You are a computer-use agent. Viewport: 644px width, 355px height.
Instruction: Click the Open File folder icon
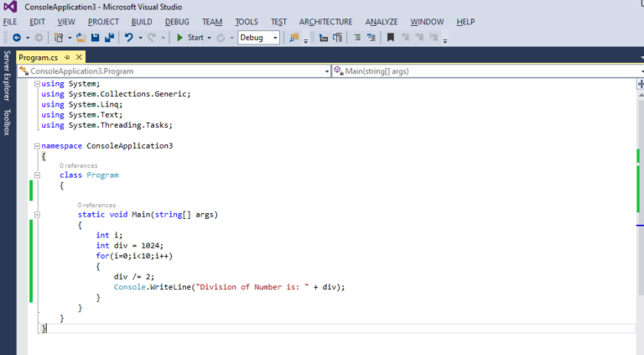[80, 38]
